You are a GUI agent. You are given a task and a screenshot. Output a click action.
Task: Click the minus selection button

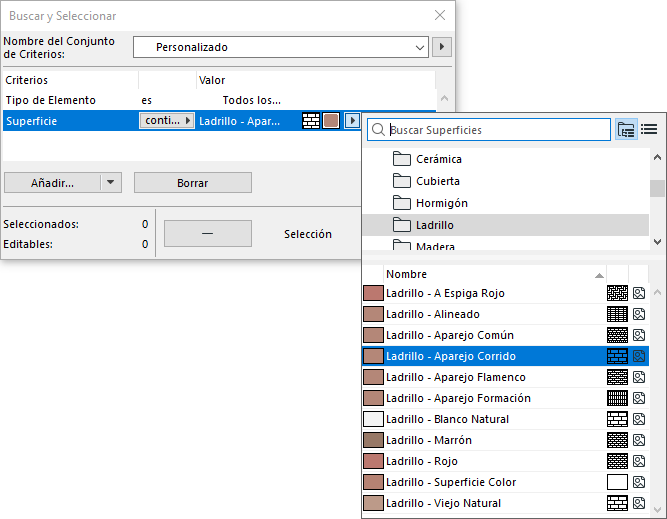tap(208, 234)
